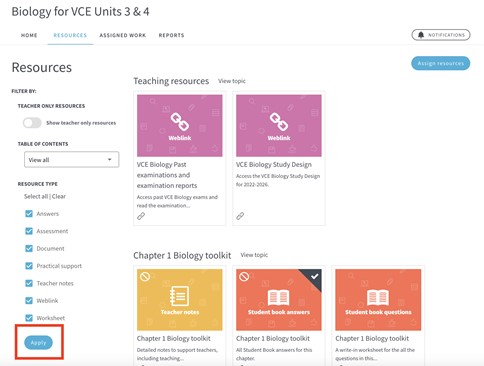This screenshot has width=484, height=366.
Task: Click restricted circle icon on Teacher notes card
Action: [x=145, y=276]
